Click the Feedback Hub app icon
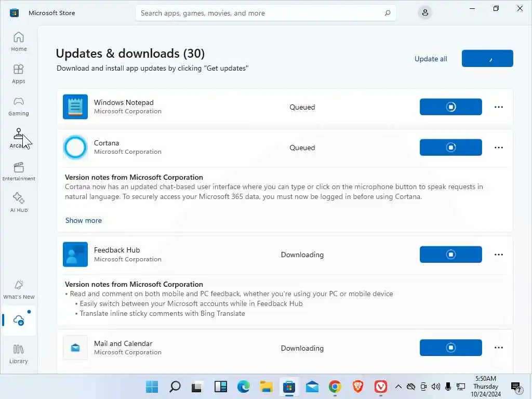The image size is (532, 399). tap(75, 254)
